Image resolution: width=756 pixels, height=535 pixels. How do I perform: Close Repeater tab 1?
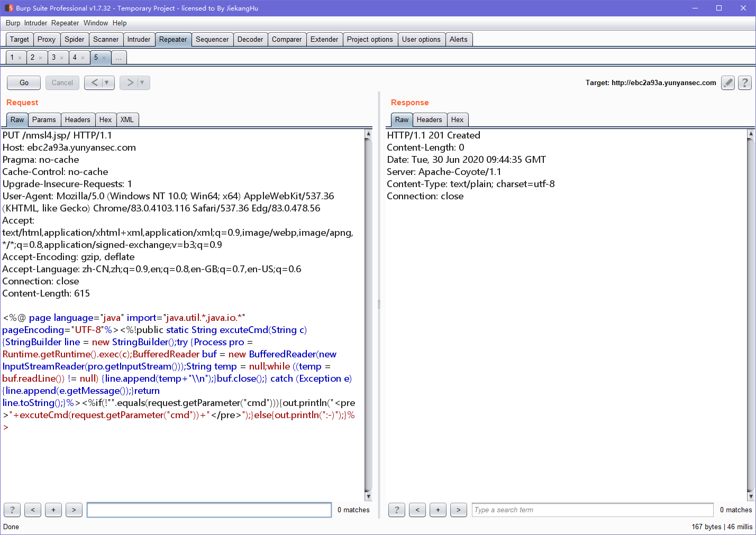tap(20, 58)
